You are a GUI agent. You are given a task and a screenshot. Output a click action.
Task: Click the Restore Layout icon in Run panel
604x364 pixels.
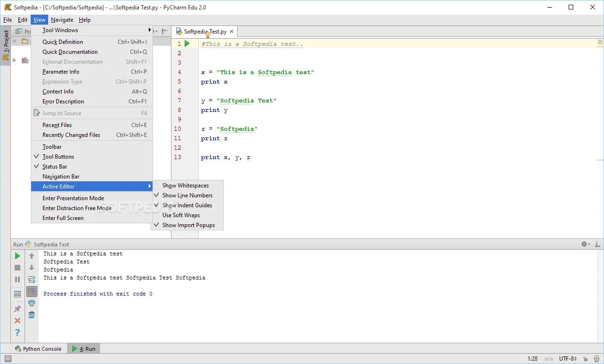[x=17, y=294]
